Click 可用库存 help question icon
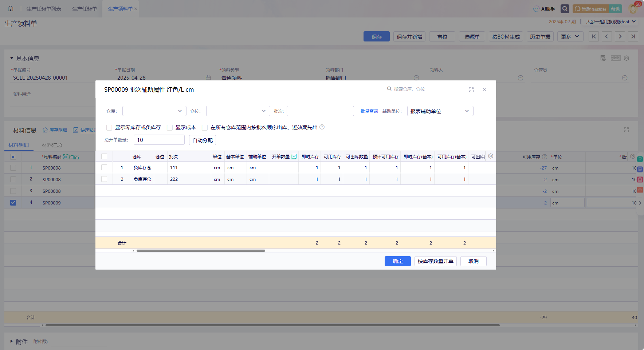The height and width of the screenshot is (350, 644). pyautogui.click(x=545, y=157)
